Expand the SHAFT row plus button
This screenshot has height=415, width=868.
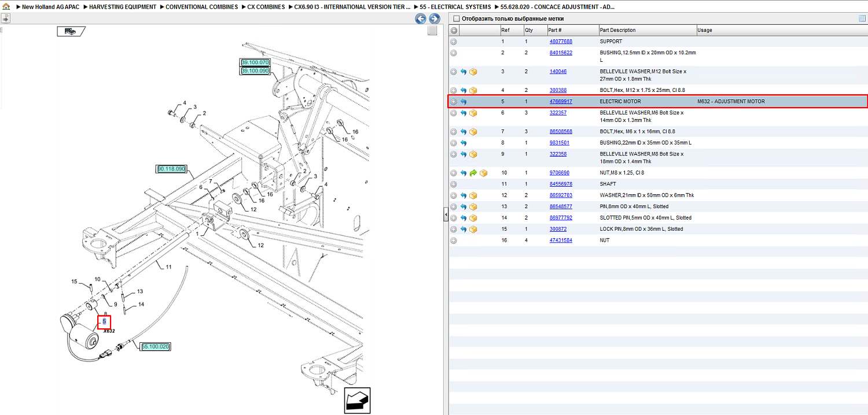point(454,184)
